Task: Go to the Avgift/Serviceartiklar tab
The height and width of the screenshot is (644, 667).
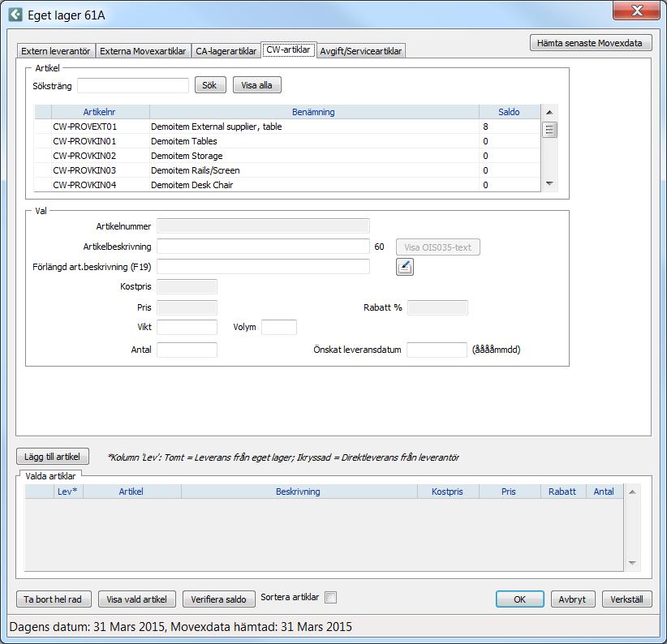Action: [x=361, y=51]
